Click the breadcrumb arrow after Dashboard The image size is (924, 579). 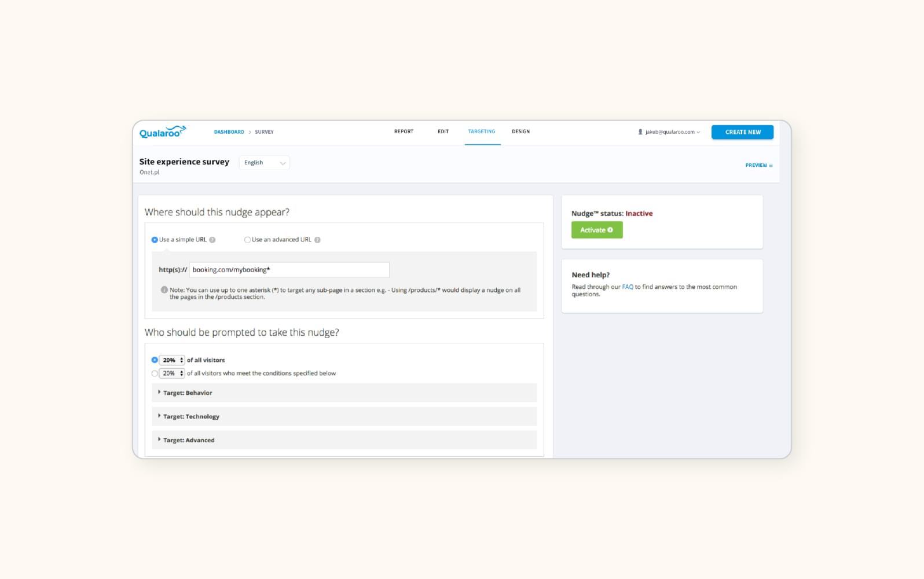point(250,132)
